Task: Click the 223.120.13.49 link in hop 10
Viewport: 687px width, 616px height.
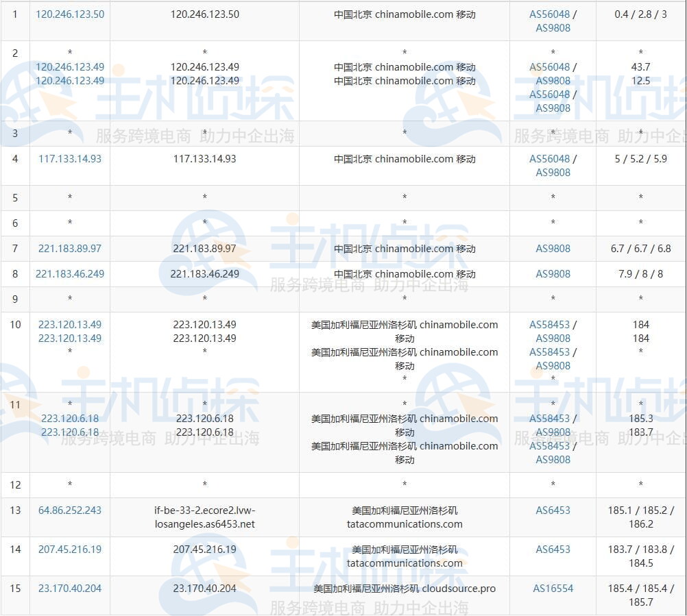Action: (69, 324)
